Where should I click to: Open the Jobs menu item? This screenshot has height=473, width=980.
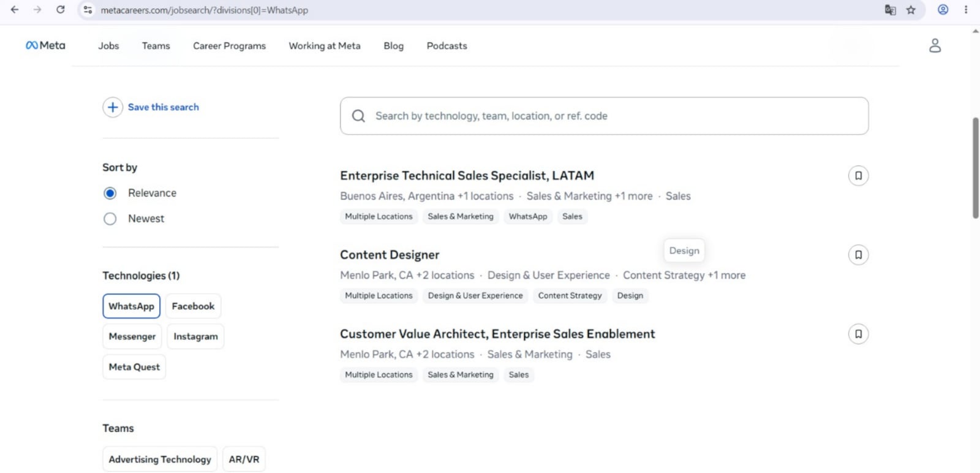(x=108, y=46)
